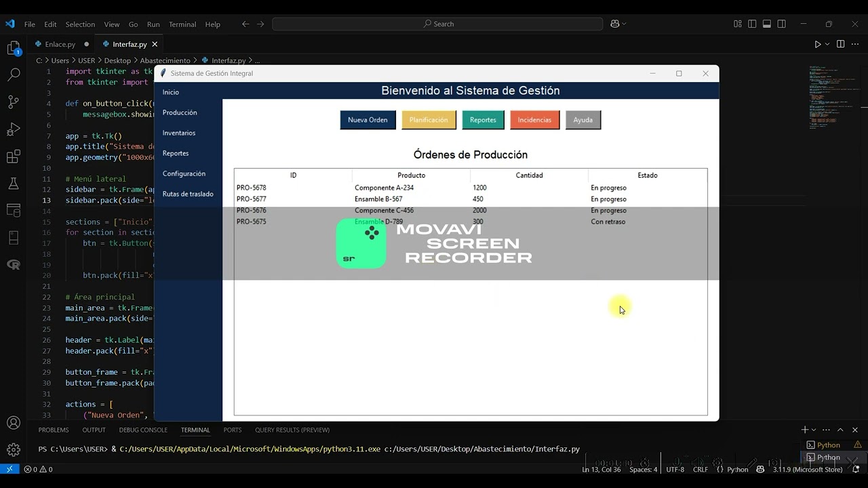The image size is (868, 488).
Task: Click the Nueva Orden button
Action: coord(368,120)
